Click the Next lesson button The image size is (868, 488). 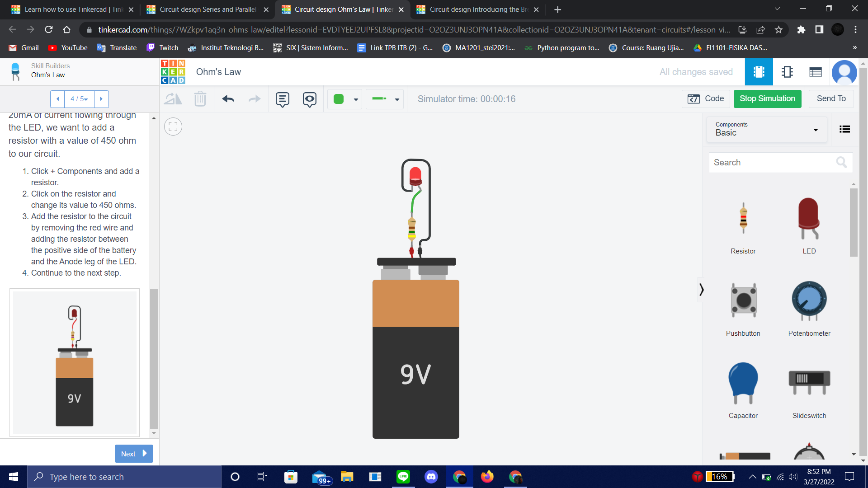tap(134, 454)
